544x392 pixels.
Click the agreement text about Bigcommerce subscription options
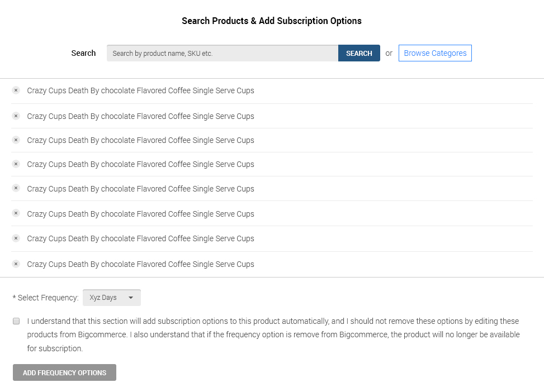273,334
